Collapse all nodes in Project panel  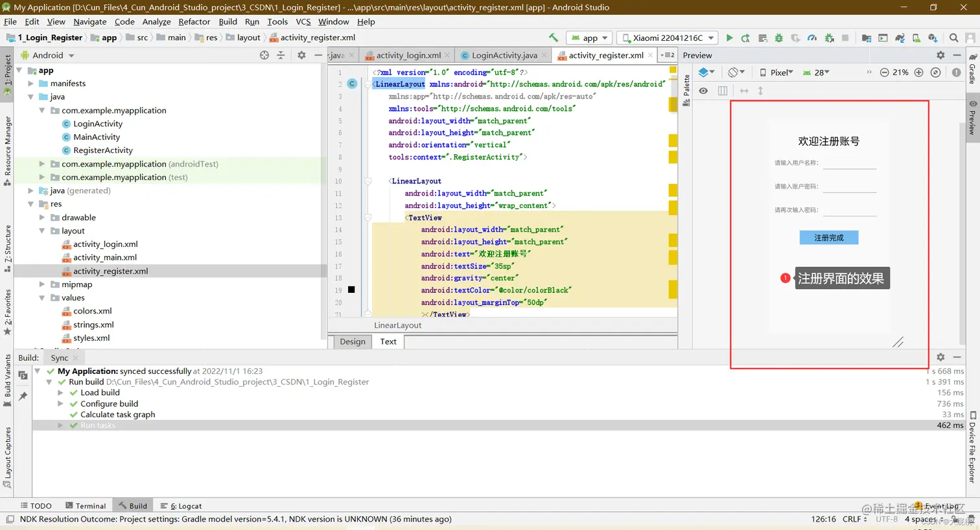coord(281,56)
